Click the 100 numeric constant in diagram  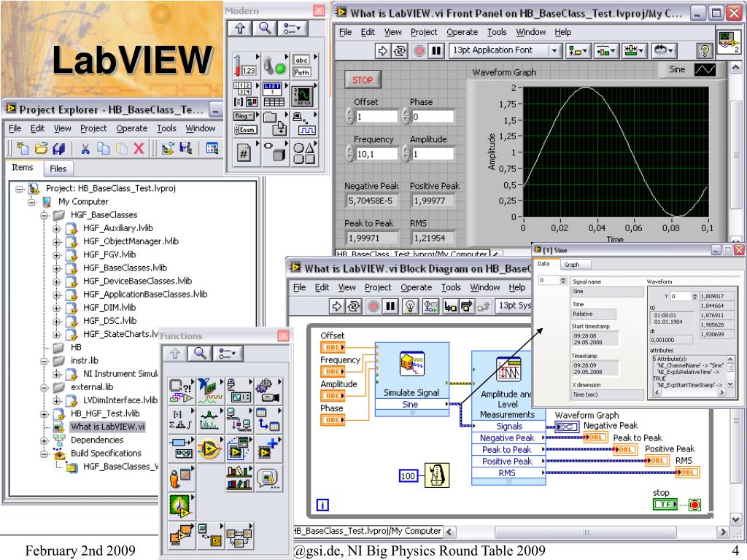pyautogui.click(x=408, y=475)
